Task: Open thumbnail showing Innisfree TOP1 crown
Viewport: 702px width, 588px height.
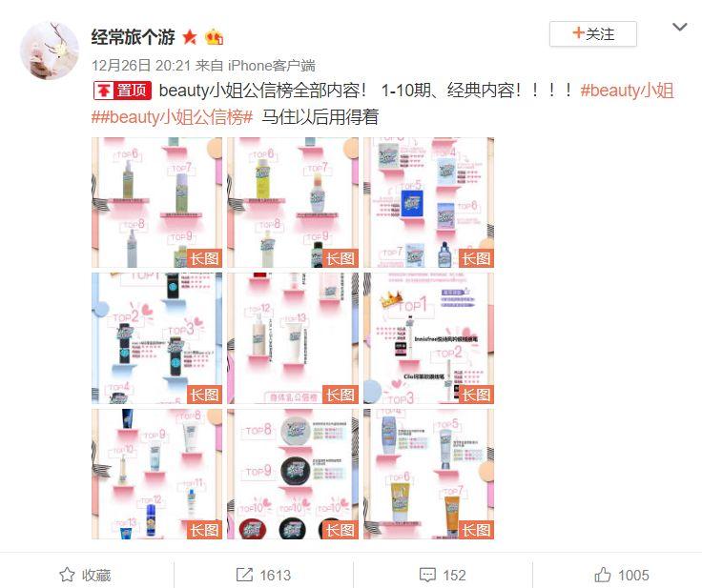Action: [x=429, y=338]
